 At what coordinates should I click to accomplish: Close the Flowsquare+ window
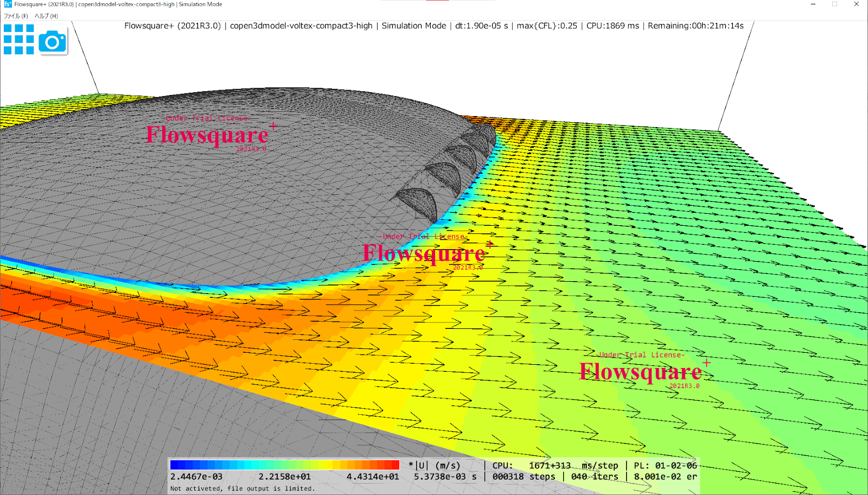(857, 4)
